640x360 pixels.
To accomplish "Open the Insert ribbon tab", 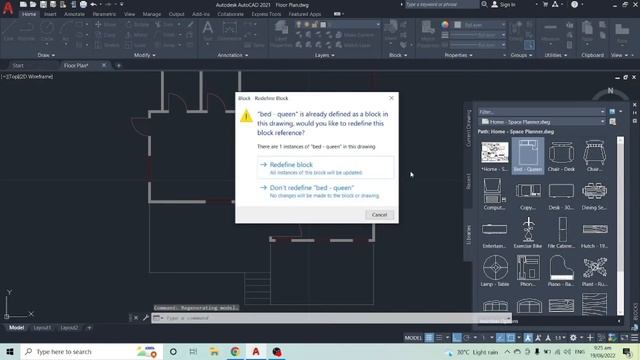I will pos(50,14).
